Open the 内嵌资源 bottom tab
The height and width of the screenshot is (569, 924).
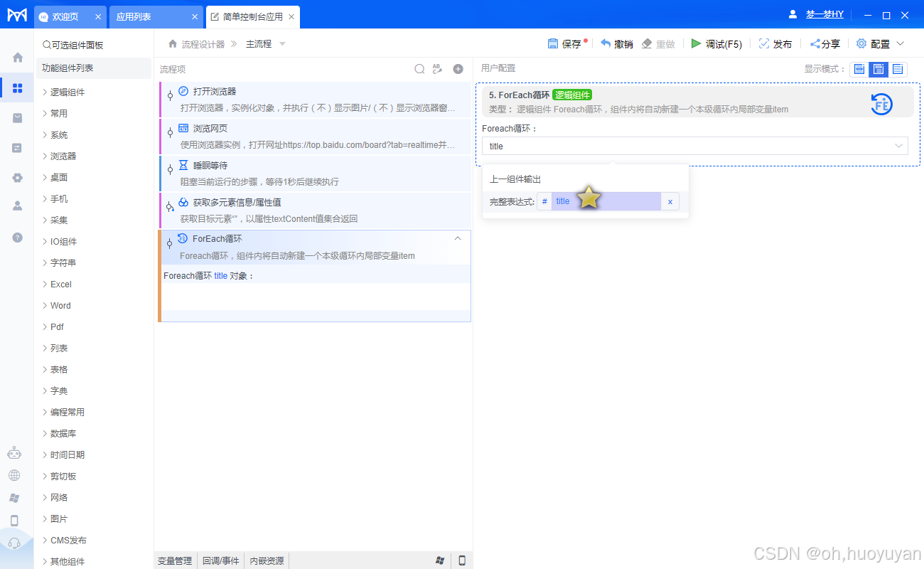[x=267, y=560]
